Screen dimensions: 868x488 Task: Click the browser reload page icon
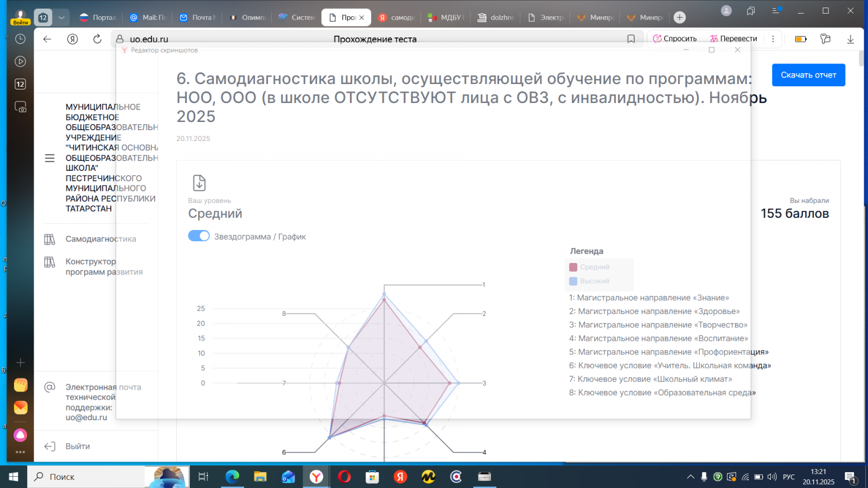tap(97, 39)
